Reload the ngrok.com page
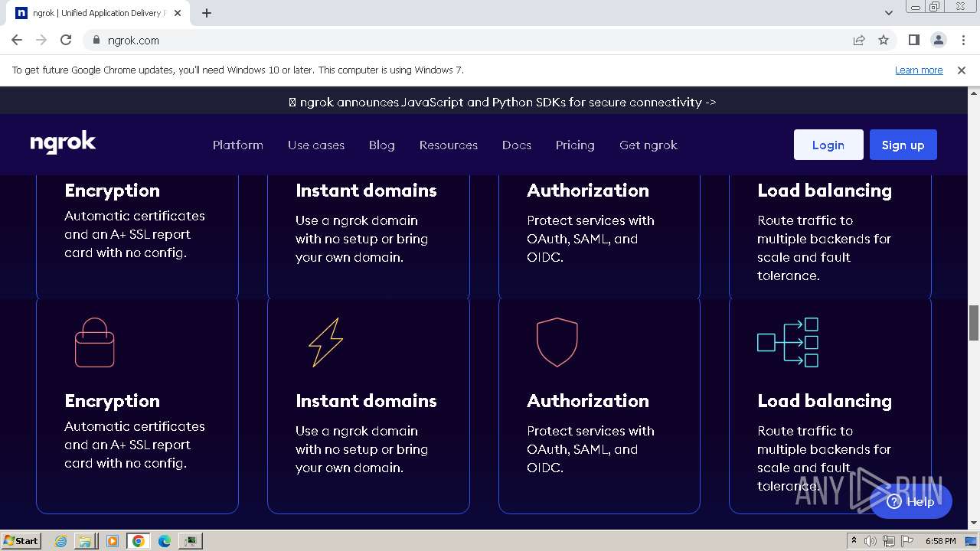 [66, 40]
